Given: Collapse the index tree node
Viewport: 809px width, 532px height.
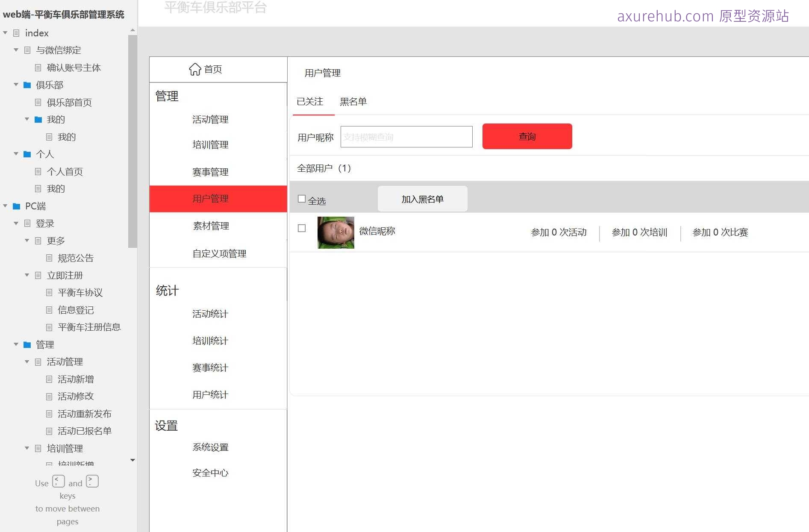Looking at the screenshot, I should 5,33.
